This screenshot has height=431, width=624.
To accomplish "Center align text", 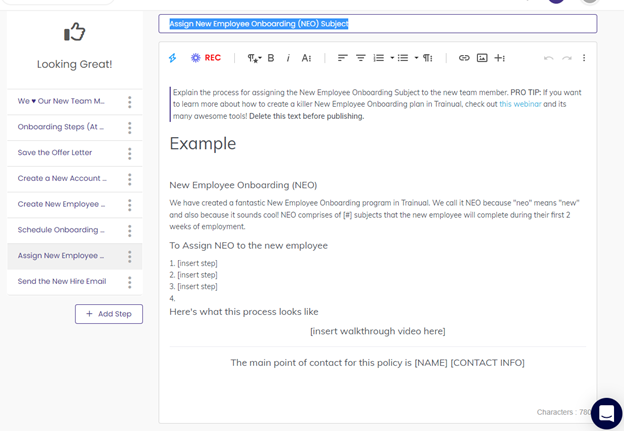I will click(x=361, y=58).
